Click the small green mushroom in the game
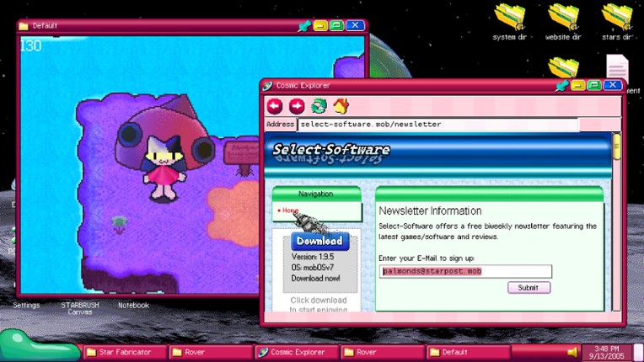 [119, 225]
